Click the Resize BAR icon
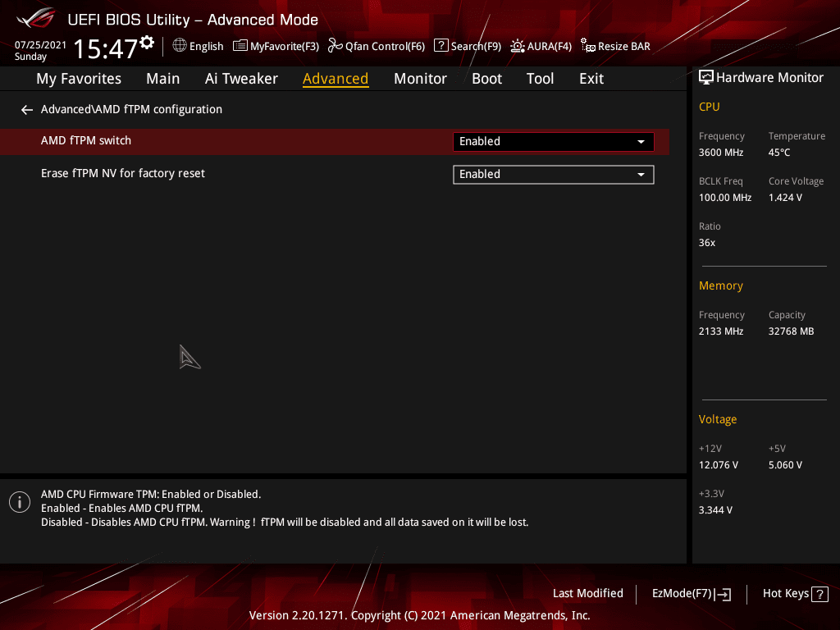 (x=587, y=46)
